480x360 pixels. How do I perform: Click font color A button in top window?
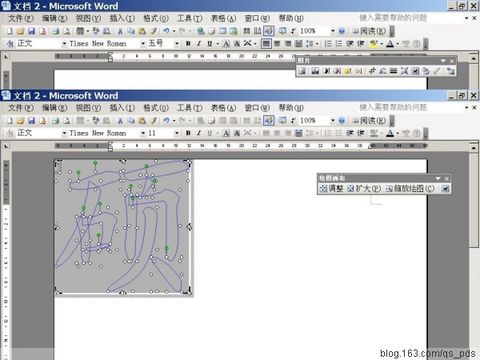(390, 43)
